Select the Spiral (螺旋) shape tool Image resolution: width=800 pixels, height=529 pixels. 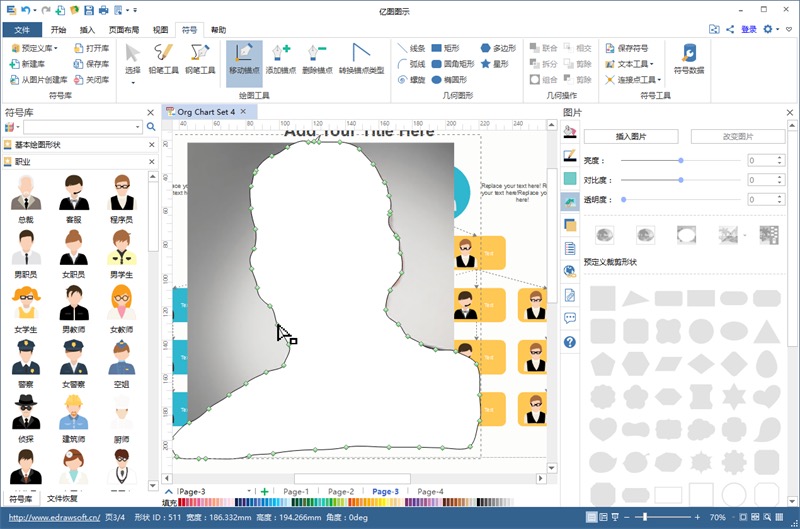click(x=411, y=79)
